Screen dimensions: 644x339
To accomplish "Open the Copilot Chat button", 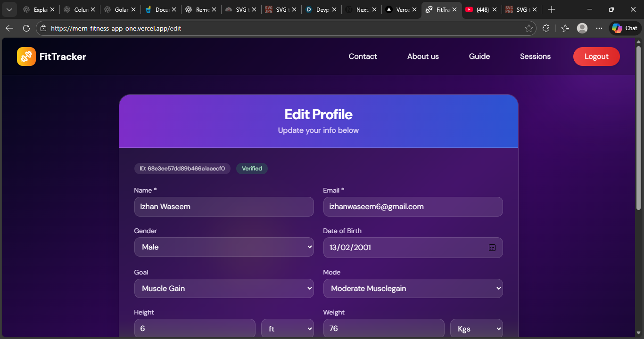I will [x=625, y=28].
